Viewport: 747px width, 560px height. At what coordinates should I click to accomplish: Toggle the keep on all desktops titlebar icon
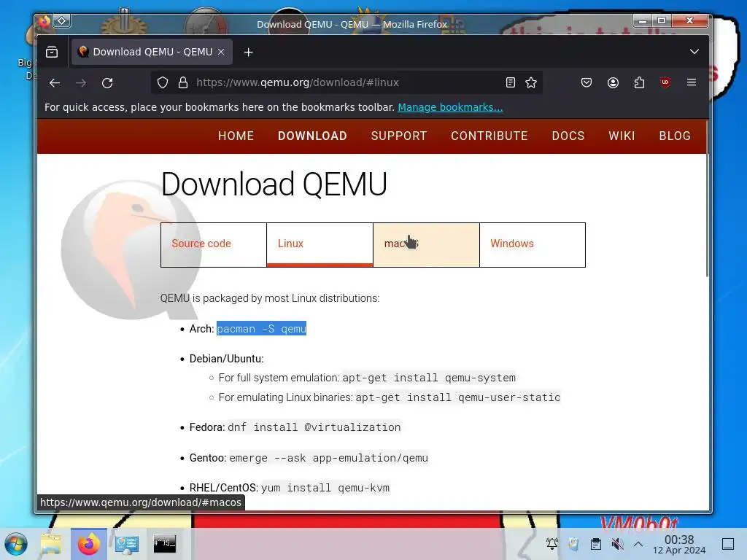[62, 20]
